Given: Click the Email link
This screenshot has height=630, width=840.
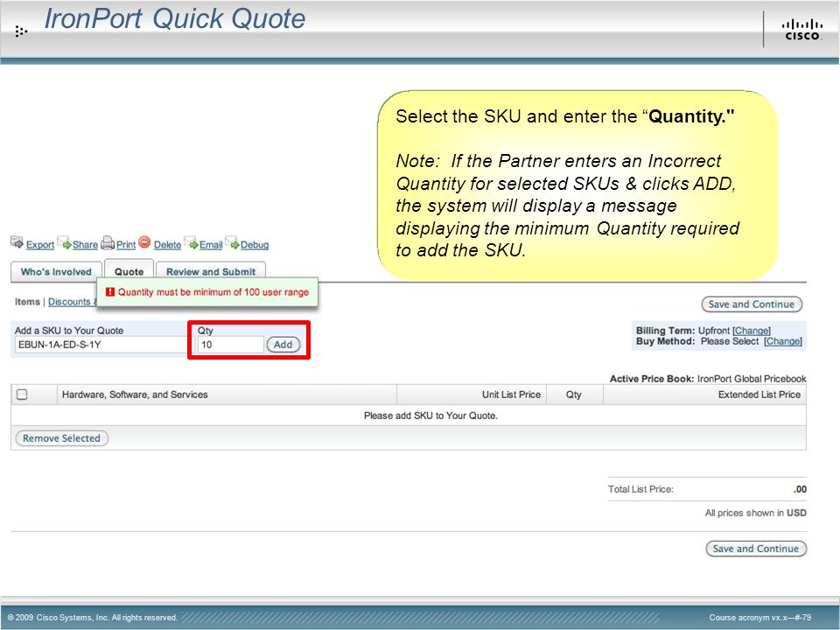Looking at the screenshot, I should (211, 245).
